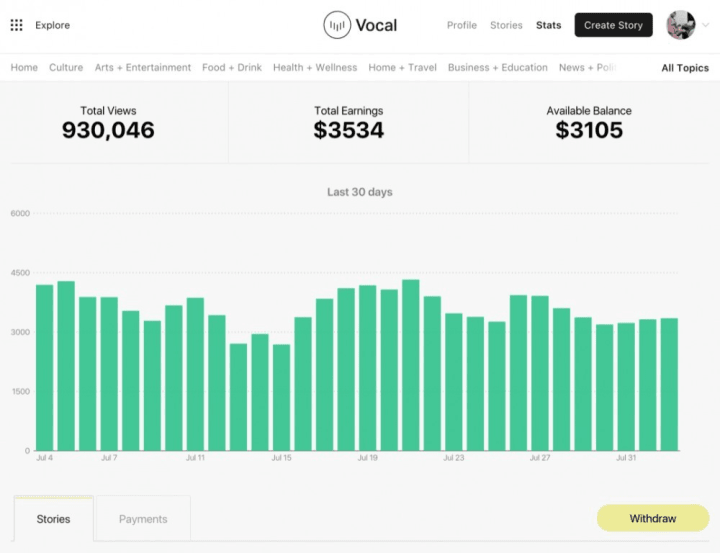Click the Create Story button
The image size is (720, 553).
click(613, 25)
